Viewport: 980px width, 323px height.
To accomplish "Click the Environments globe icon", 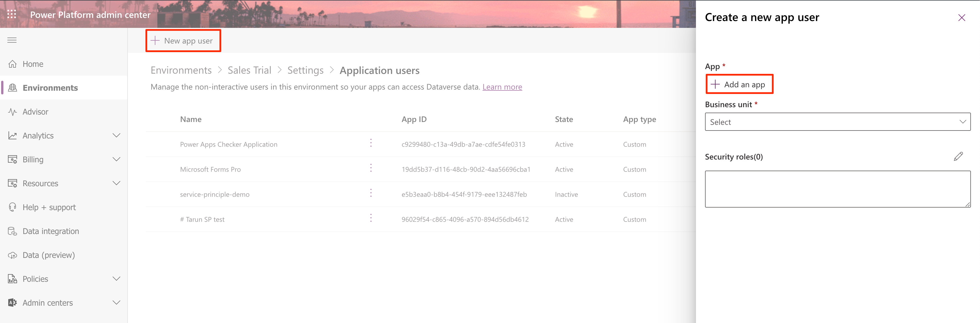I will 12,88.
